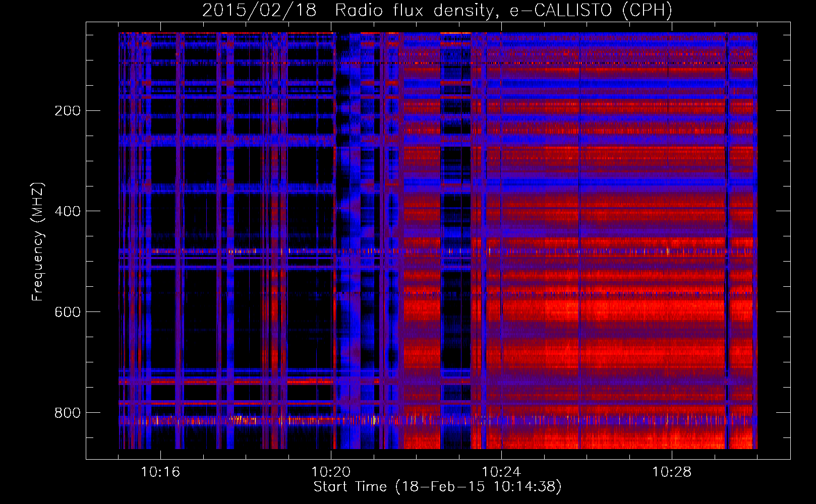Image resolution: width=816 pixels, height=504 pixels.
Task: Click the 200 frequency tick label
Action: [68, 111]
